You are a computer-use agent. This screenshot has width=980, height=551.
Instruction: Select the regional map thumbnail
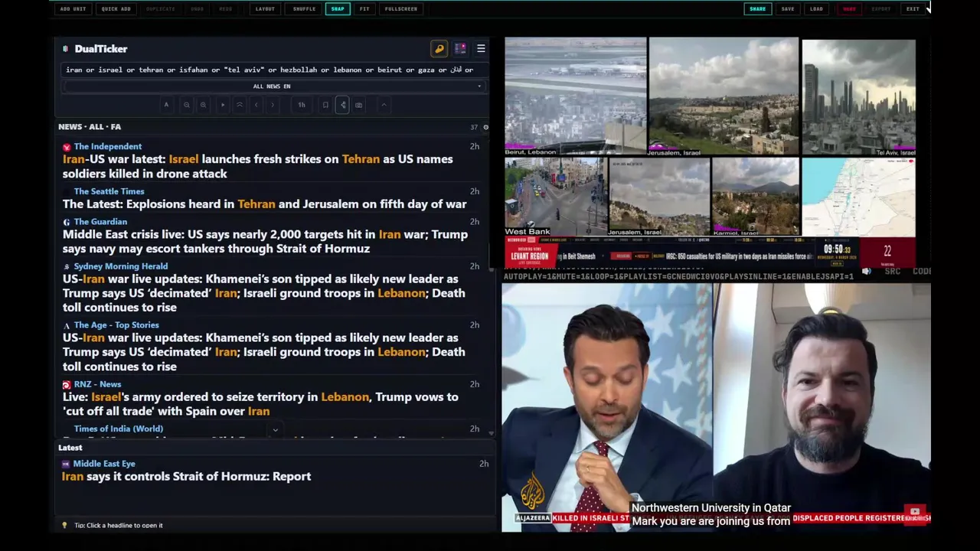tap(858, 197)
